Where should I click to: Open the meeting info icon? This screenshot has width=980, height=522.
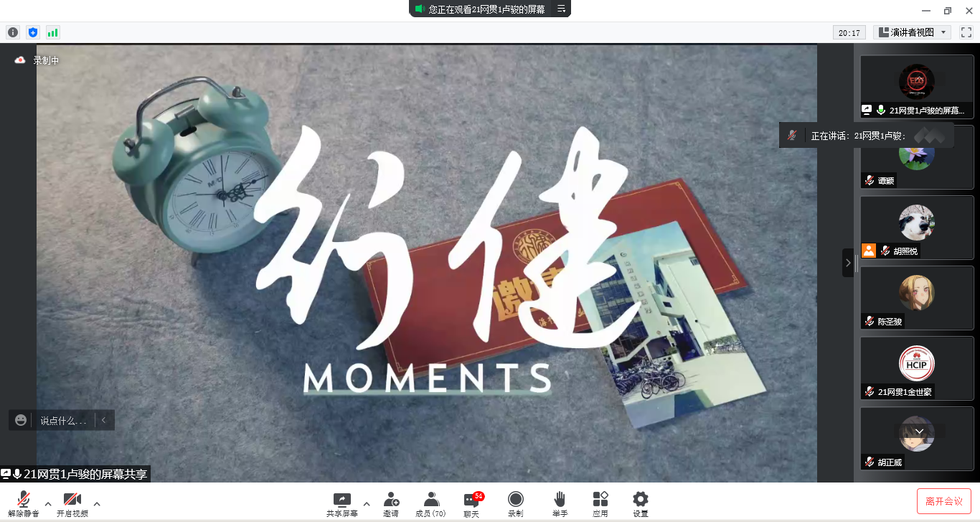(13, 32)
